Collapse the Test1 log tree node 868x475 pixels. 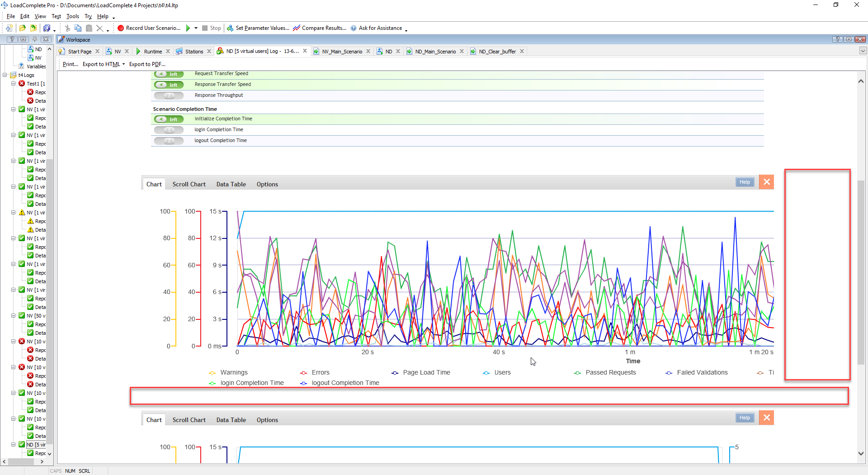coord(14,84)
